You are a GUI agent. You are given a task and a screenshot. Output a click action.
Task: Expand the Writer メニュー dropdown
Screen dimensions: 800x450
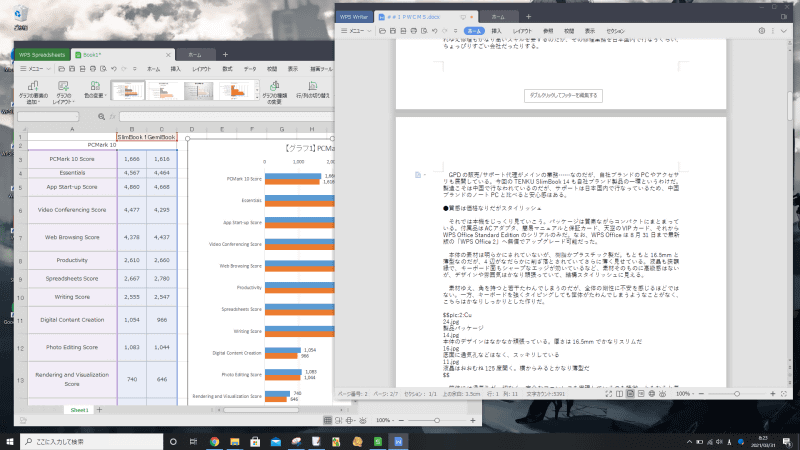356,31
